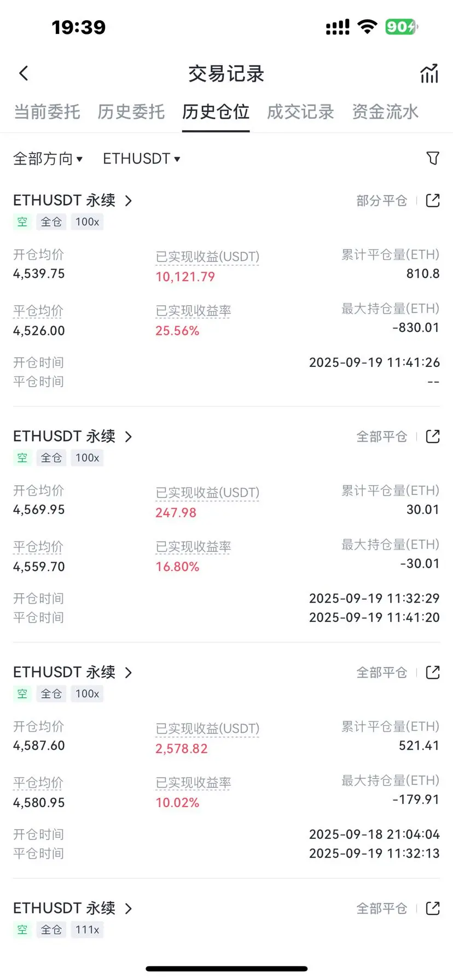453x980 pixels.
Task: Expand the 111x ETHUSDT 永续 chevron
Action: click(x=129, y=908)
